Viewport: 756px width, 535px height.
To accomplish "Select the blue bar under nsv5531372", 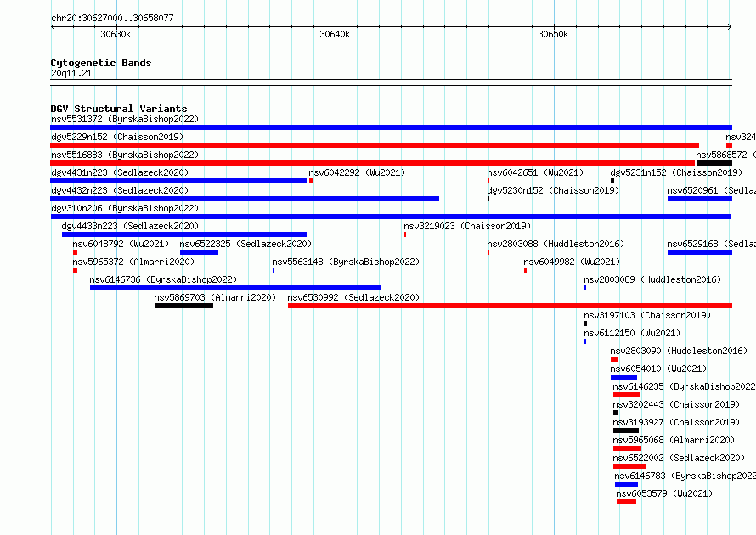I will [x=391, y=127].
